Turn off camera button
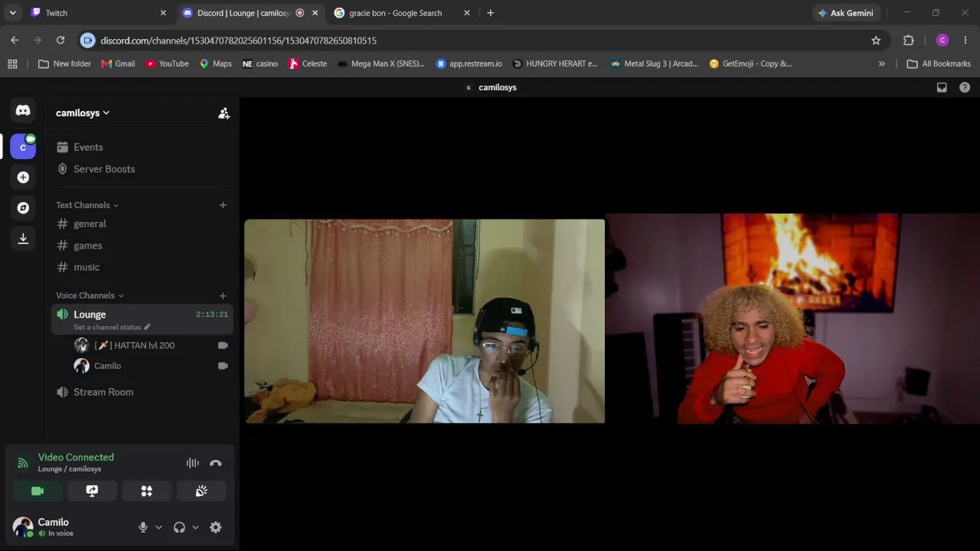 tap(38, 491)
